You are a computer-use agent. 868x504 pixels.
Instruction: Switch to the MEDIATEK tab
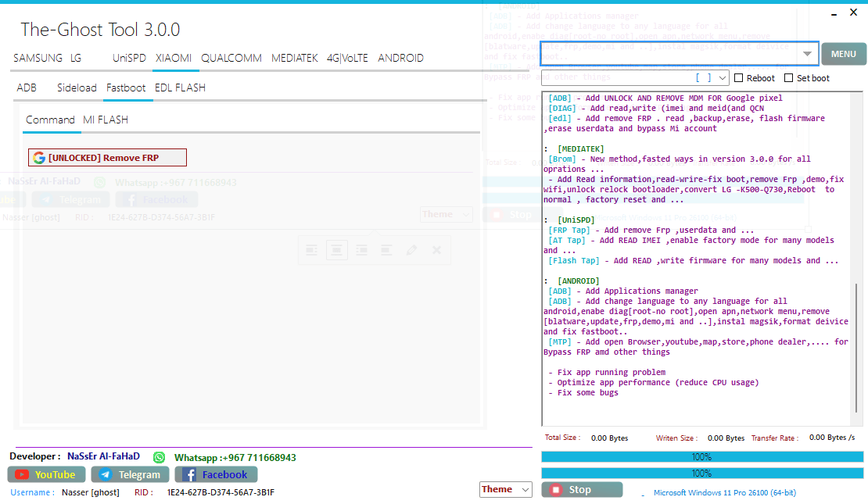(x=294, y=59)
